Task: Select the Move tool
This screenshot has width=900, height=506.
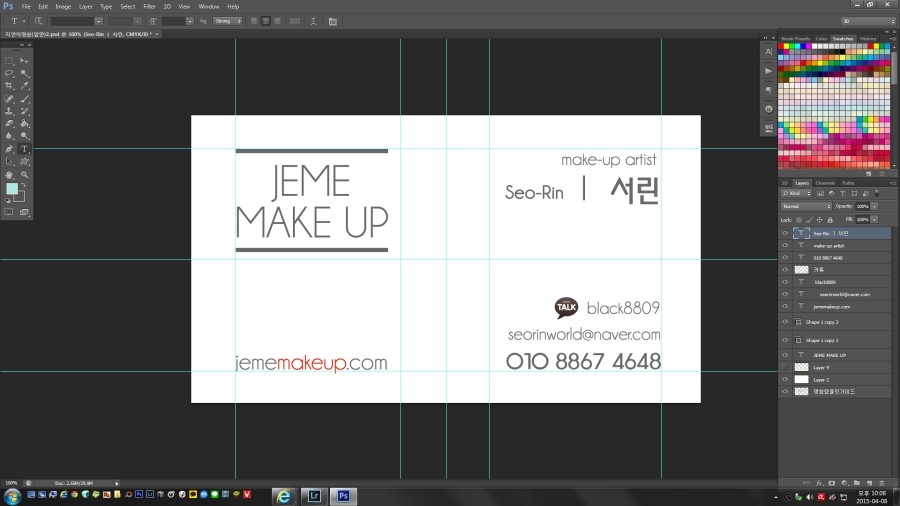Action: (x=24, y=60)
